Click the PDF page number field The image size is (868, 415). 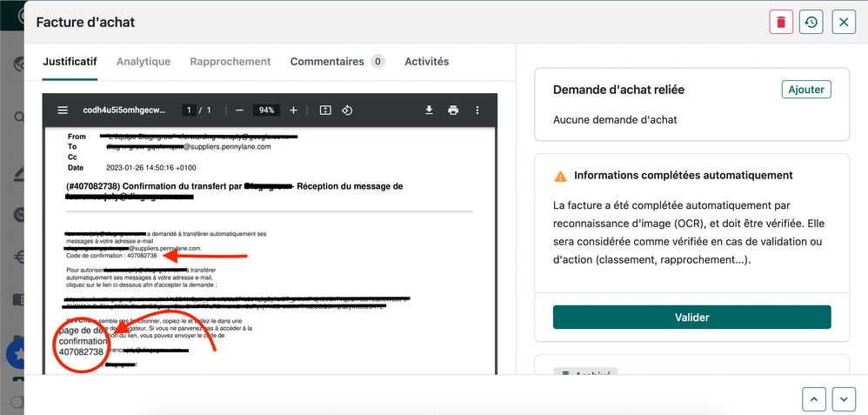(188, 110)
